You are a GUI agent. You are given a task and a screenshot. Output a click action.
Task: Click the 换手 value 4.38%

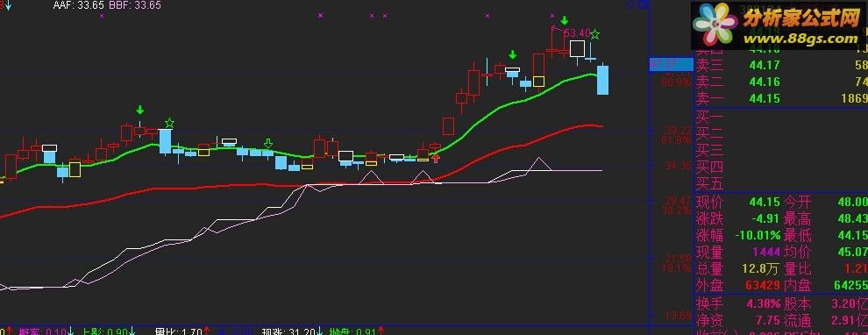point(763,304)
